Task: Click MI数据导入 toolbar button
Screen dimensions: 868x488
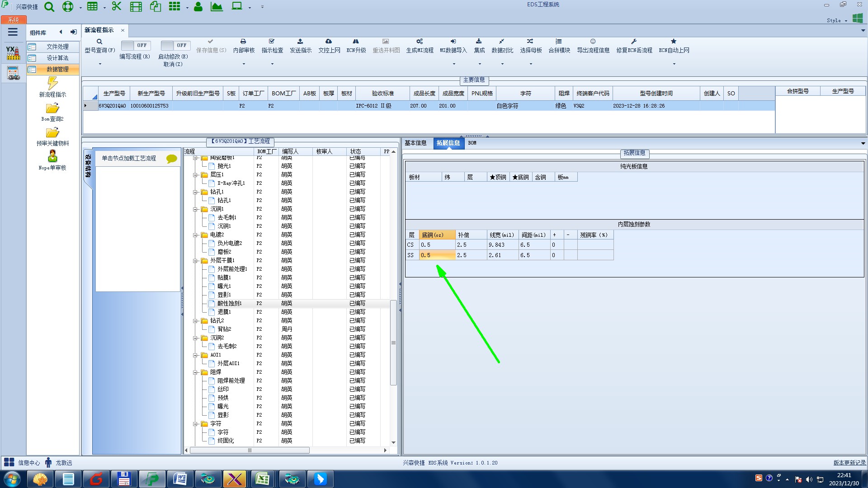Action: [x=453, y=46]
